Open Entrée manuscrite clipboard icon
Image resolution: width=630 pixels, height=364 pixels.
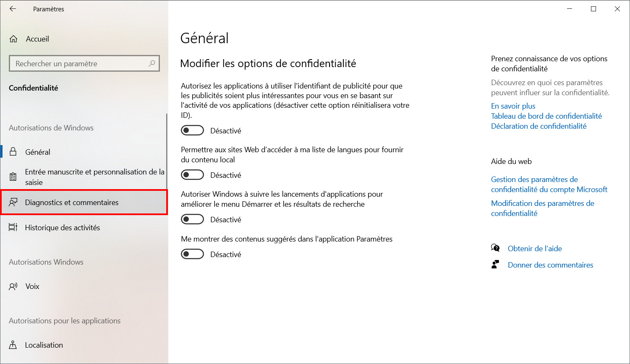point(13,177)
